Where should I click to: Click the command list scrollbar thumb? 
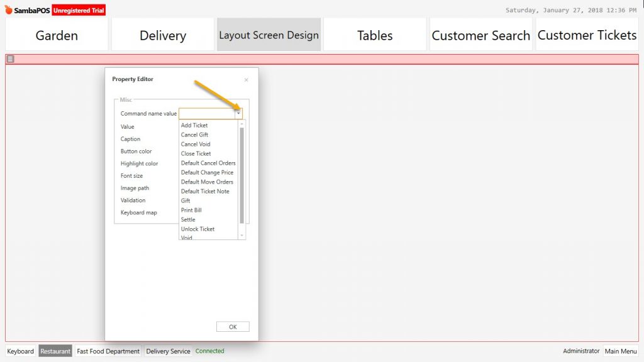coord(242,176)
